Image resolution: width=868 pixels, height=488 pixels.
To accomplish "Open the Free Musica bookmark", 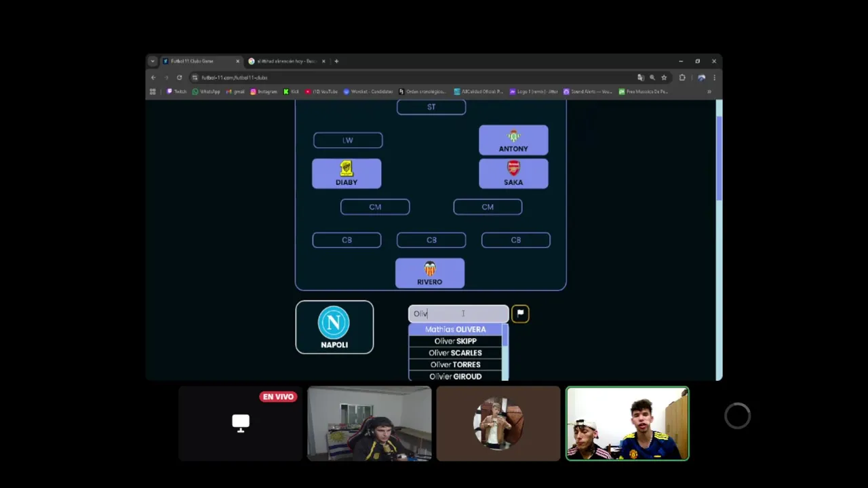I will [x=643, y=91].
